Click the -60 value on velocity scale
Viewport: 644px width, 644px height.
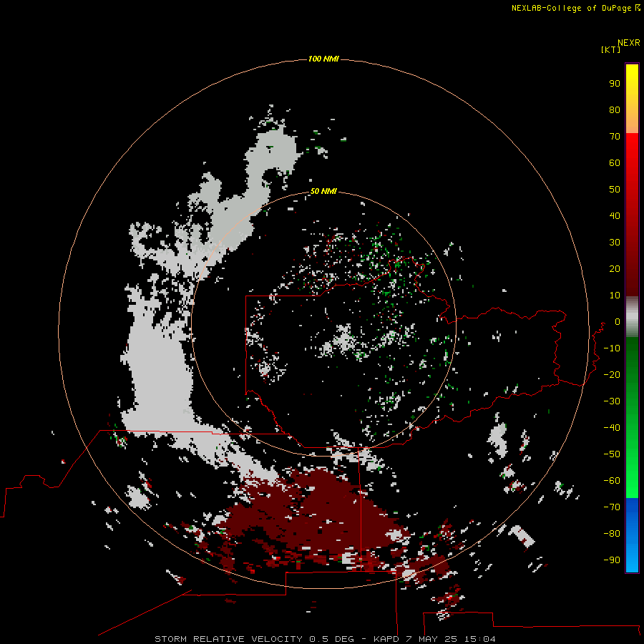(x=612, y=481)
